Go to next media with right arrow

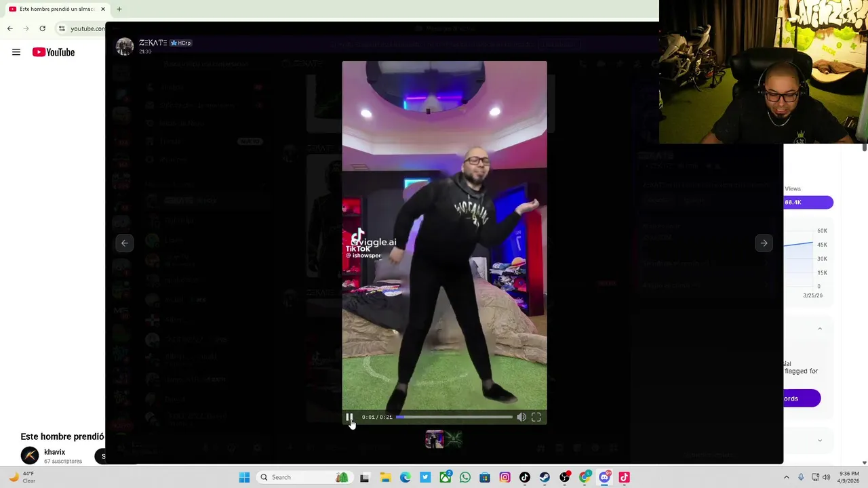click(x=764, y=243)
